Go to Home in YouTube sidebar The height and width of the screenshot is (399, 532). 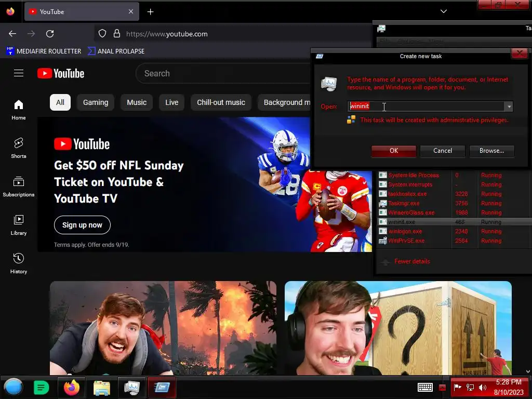pos(19,110)
